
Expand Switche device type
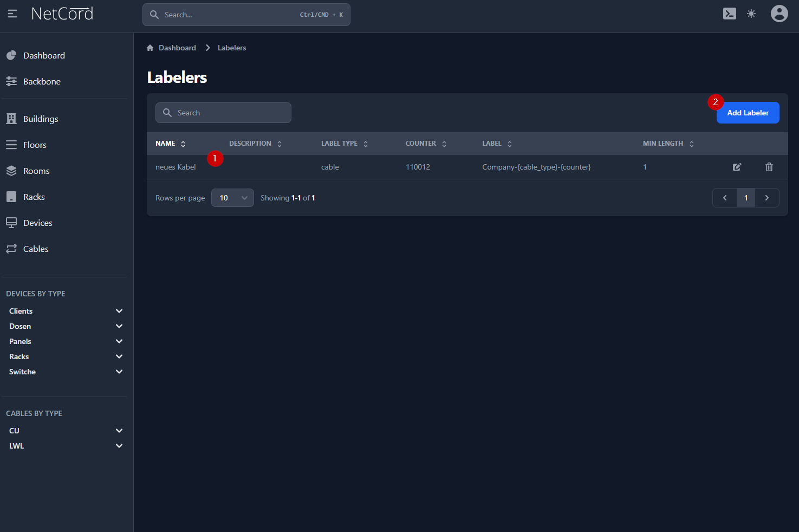(119, 372)
